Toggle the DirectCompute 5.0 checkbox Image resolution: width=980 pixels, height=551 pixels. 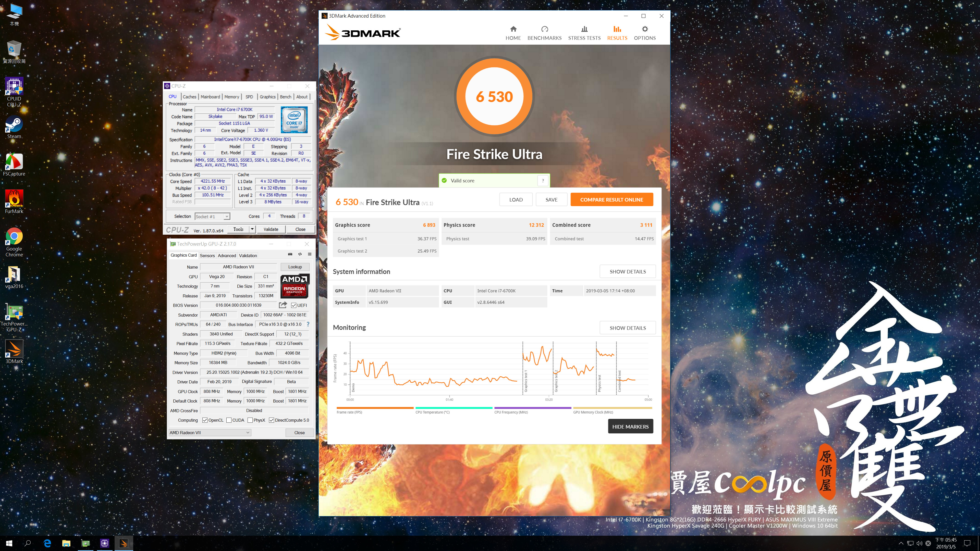click(x=271, y=420)
